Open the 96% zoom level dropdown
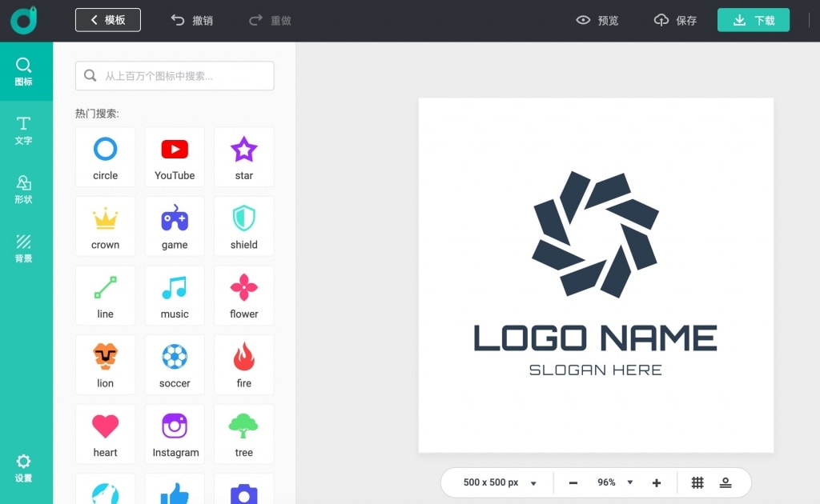Viewport: 820px width, 504px height. [x=615, y=482]
